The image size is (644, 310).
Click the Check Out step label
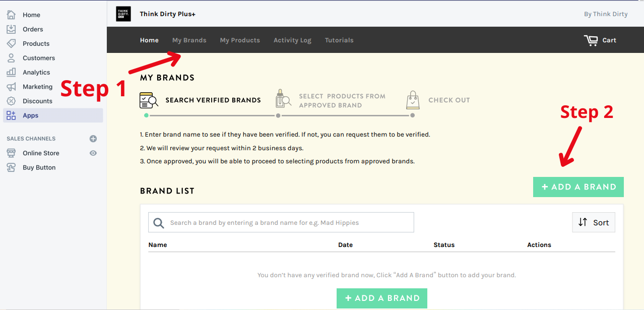[449, 100]
